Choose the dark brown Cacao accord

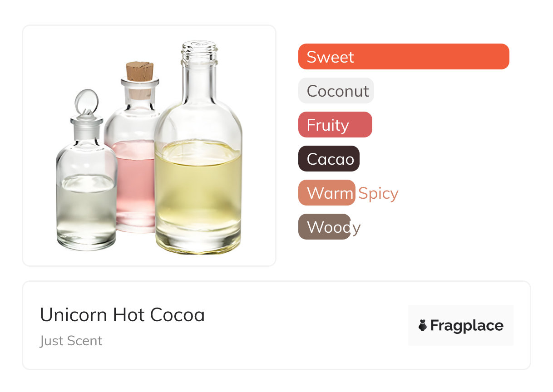click(329, 159)
